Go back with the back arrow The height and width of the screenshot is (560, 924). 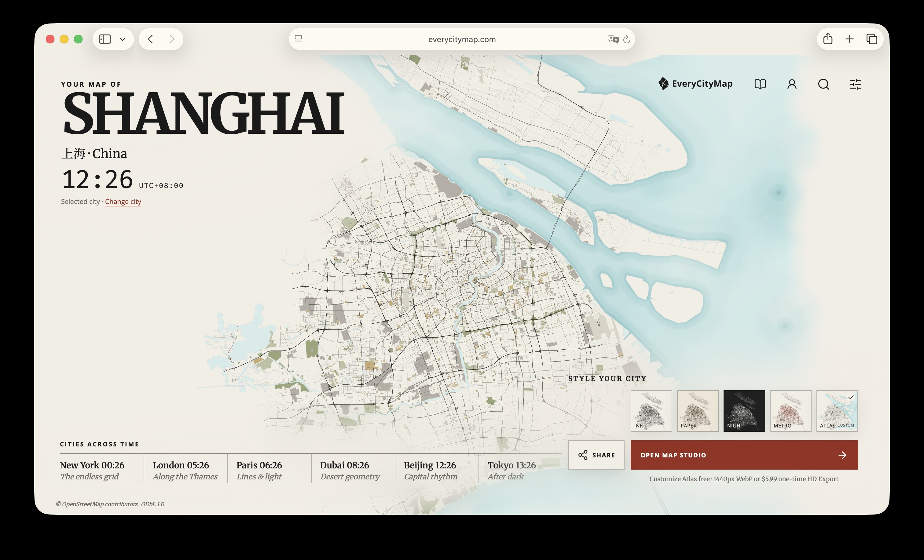click(150, 39)
